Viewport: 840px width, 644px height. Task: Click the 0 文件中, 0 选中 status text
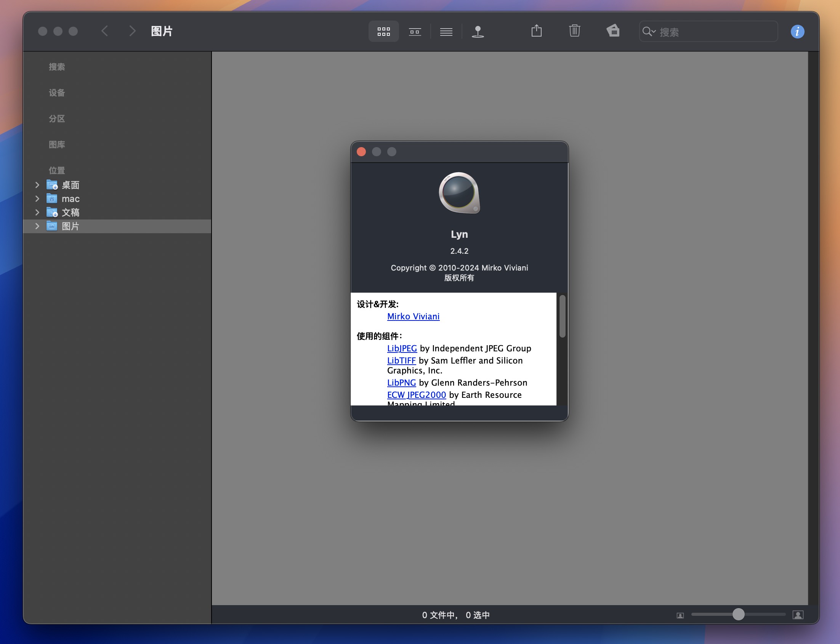click(456, 615)
